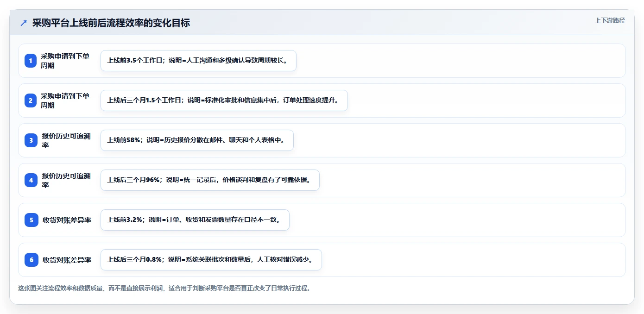Click the 上下游路径 label in header
Image resolution: width=644 pixels, height=314 pixels.
610,20
